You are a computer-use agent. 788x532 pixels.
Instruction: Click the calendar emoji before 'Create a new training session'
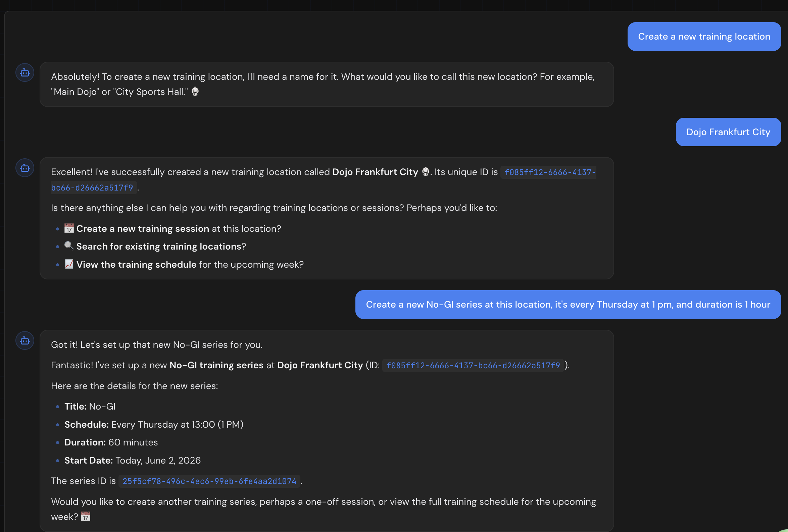pos(69,228)
